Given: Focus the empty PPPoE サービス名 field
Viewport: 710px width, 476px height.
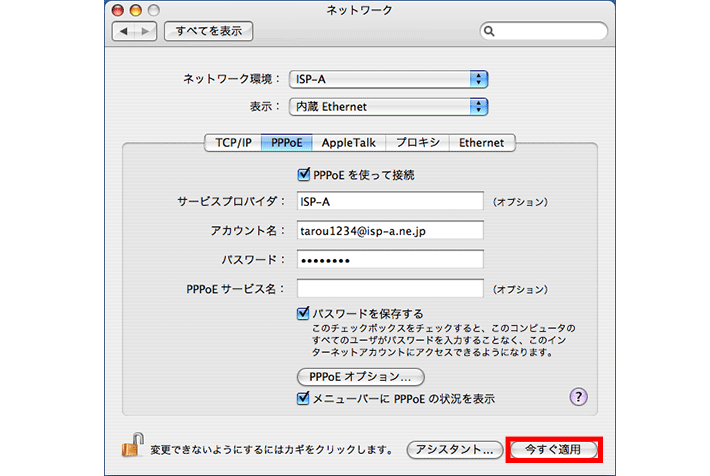Looking at the screenshot, I should 390,288.
